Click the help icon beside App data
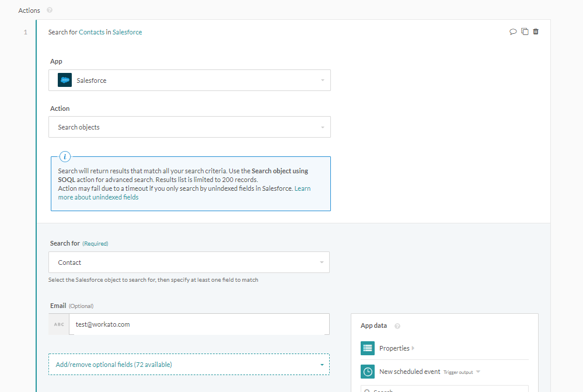This screenshot has width=583, height=392. coord(397,326)
